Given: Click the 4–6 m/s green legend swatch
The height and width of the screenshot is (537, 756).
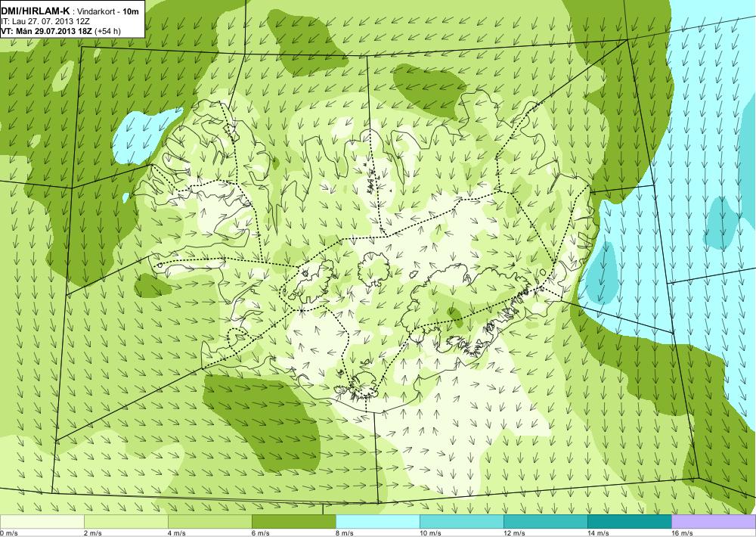Looking at the screenshot, I should (x=209, y=522).
